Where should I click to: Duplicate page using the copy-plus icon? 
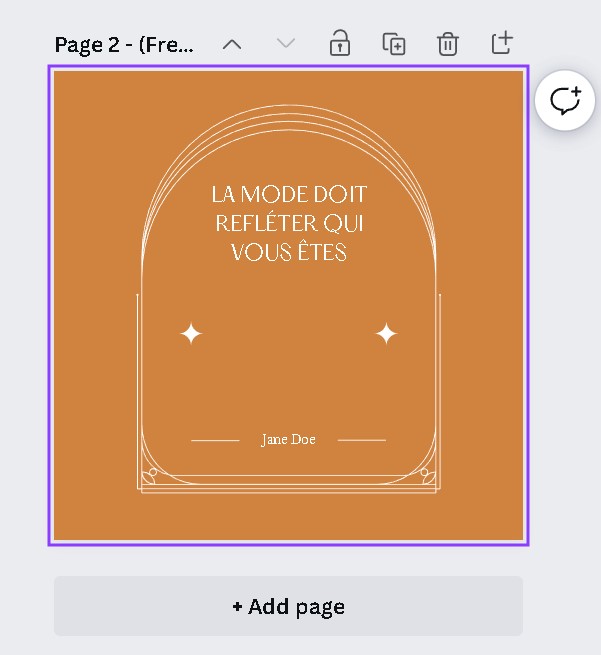[x=394, y=43]
